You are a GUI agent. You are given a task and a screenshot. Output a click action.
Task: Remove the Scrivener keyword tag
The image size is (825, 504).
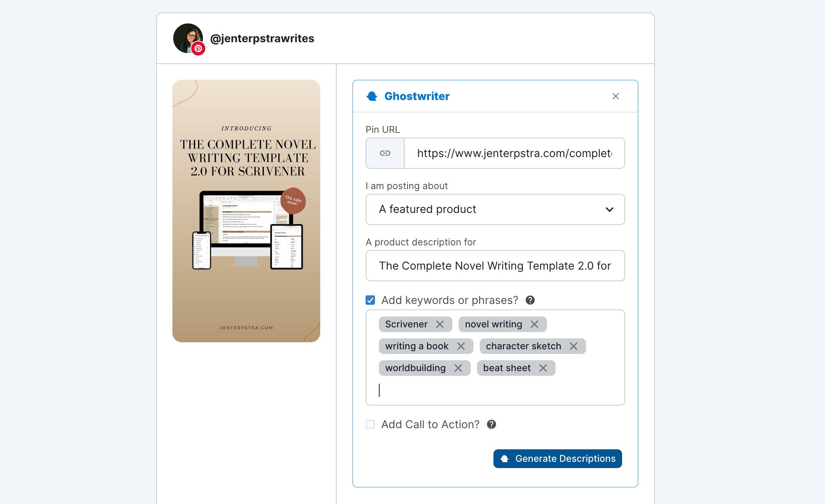click(440, 324)
